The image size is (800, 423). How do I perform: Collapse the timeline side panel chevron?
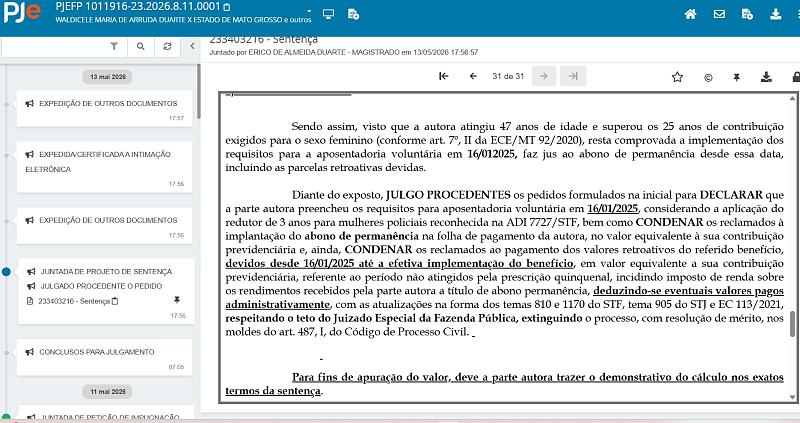pyautogui.click(x=192, y=46)
